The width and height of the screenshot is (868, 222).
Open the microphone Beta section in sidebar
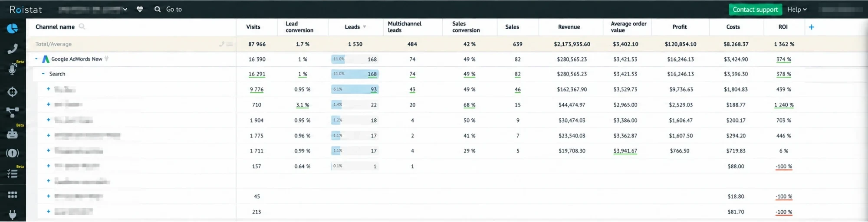[13, 69]
